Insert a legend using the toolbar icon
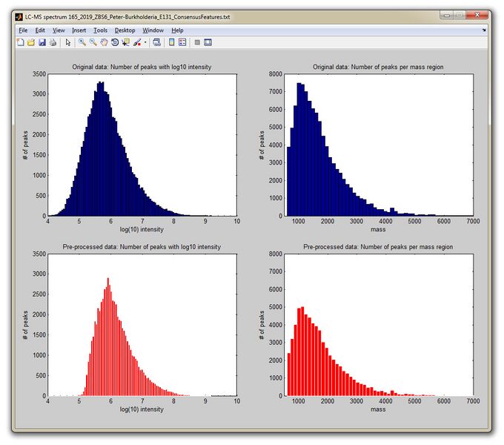The width and height of the screenshot is (504, 445). (182, 42)
